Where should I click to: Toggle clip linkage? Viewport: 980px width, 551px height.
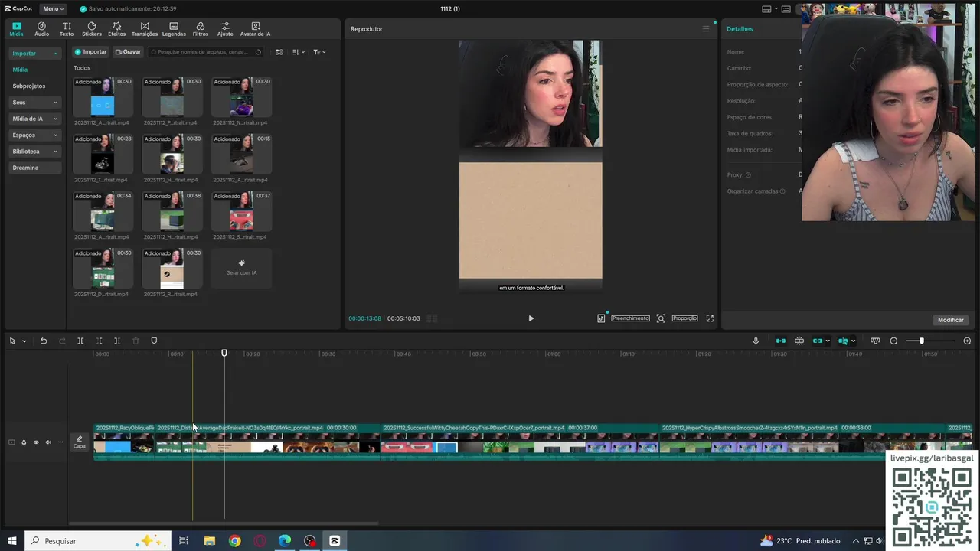point(818,341)
